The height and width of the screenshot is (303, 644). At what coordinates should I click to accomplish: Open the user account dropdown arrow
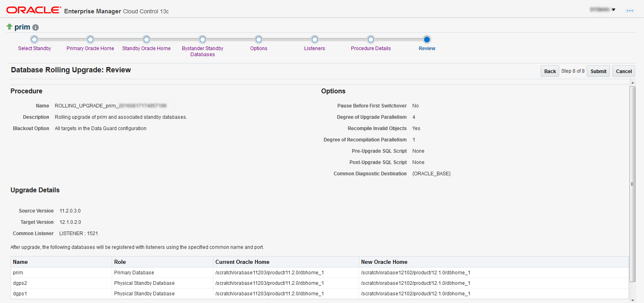coord(613,10)
